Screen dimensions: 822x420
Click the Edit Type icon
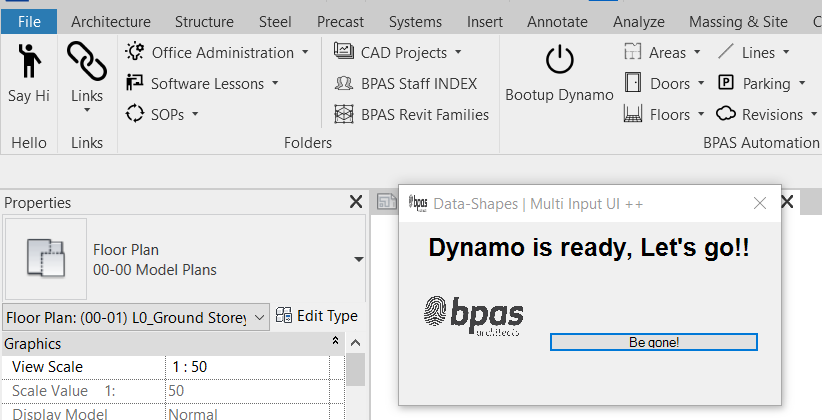point(284,315)
